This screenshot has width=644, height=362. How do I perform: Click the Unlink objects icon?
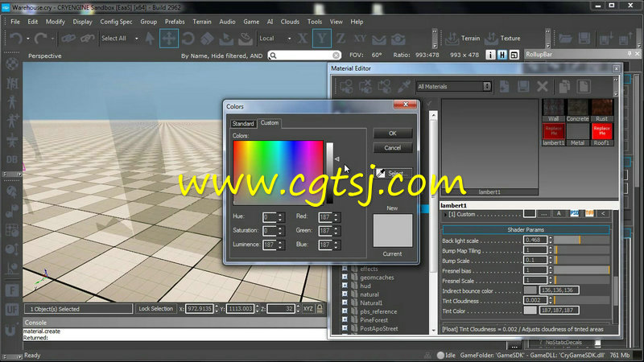click(x=87, y=39)
